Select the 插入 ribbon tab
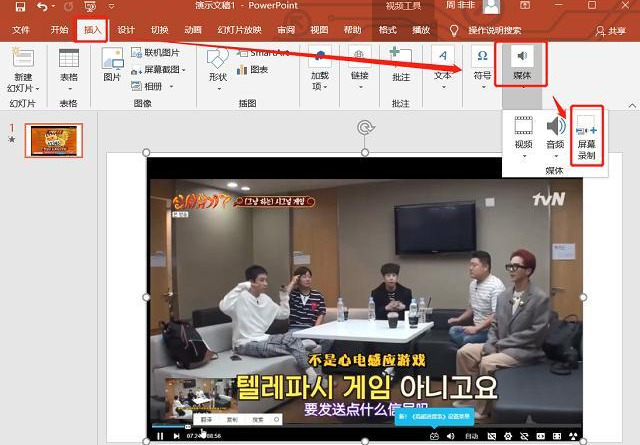Screen dimensions: 640x445 point(92,29)
